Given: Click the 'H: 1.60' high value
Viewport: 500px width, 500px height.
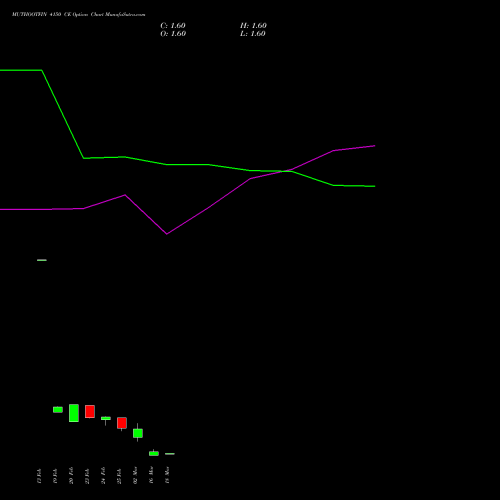Looking at the screenshot, I should tap(253, 26).
